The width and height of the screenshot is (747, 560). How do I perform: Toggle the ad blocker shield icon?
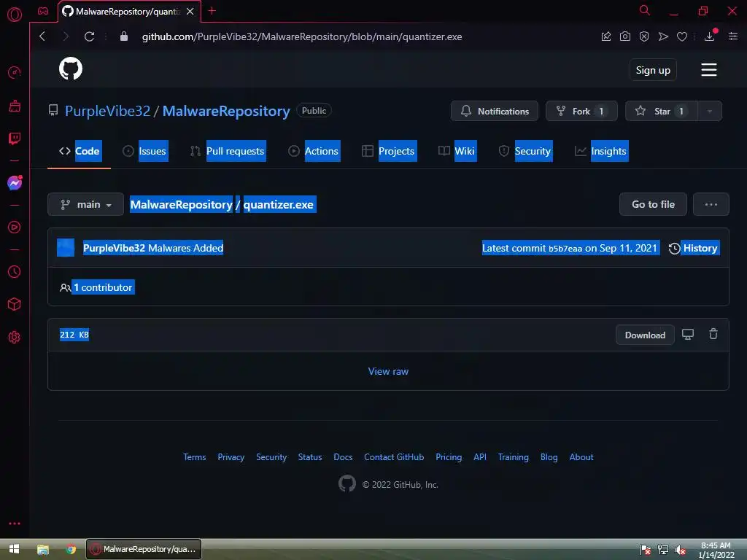coord(644,36)
